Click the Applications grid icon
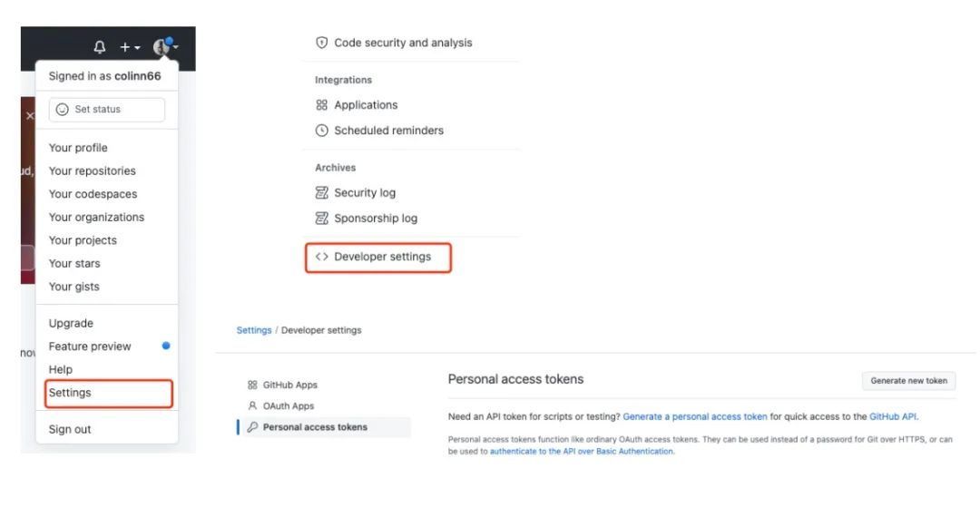 (321, 105)
